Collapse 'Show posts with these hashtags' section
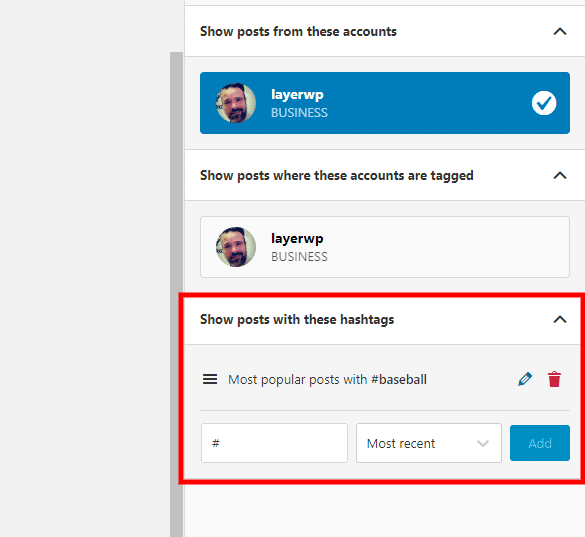This screenshot has height=537, width=585. (x=560, y=319)
